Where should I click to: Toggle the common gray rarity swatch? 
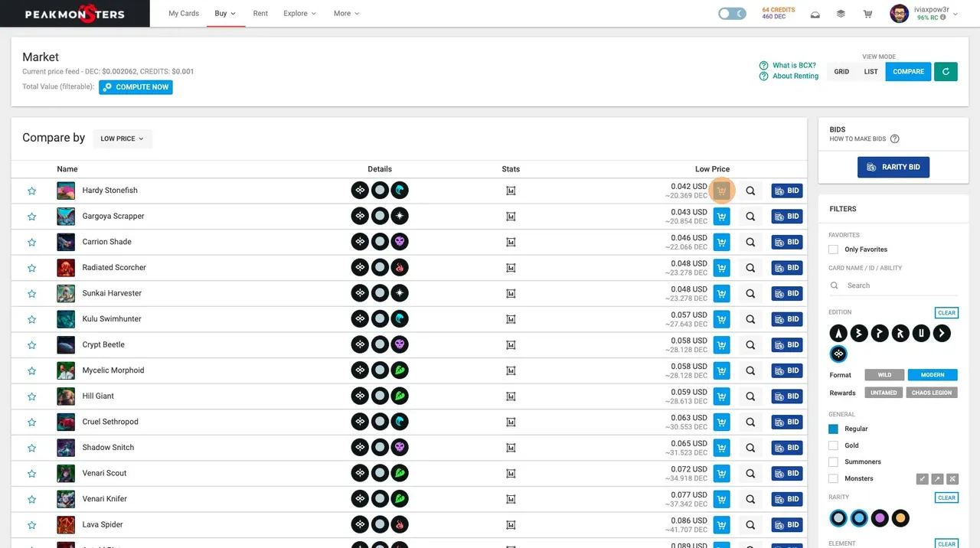coord(838,518)
